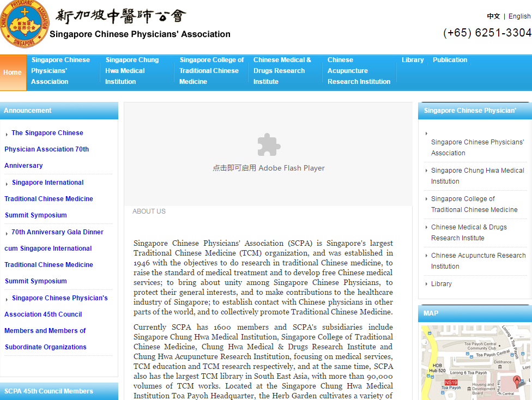This screenshot has width=532, height=400.
Task: Open Singapore College of Traditional Chinese Medicine menu
Action: click(211, 71)
